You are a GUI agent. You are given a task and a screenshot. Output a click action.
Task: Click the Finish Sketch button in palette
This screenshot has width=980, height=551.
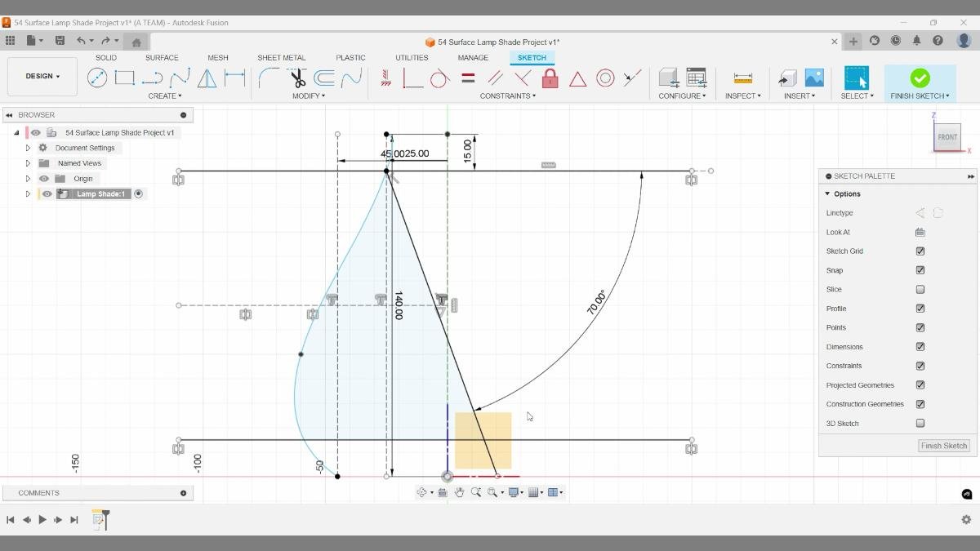pos(943,446)
